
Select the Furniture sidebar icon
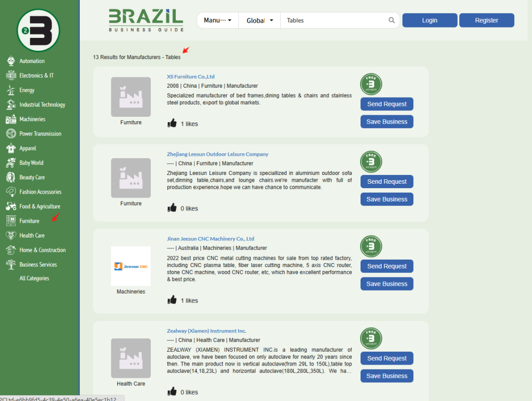point(11,221)
